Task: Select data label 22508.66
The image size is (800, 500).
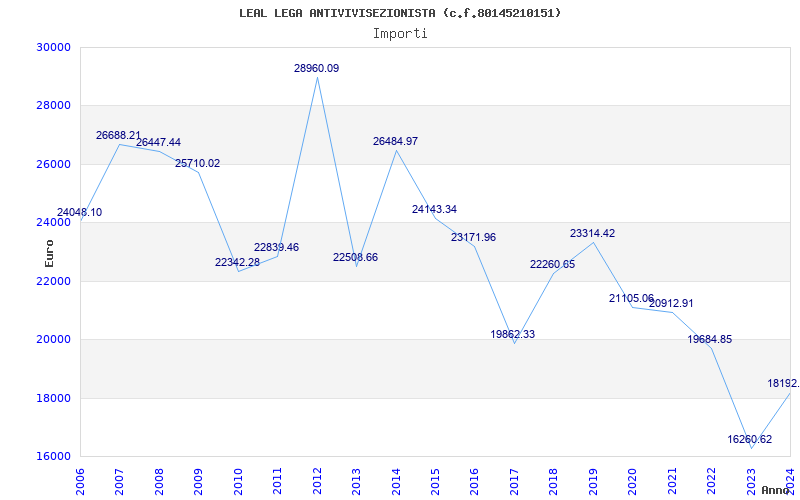Action: pyautogui.click(x=356, y=258)
